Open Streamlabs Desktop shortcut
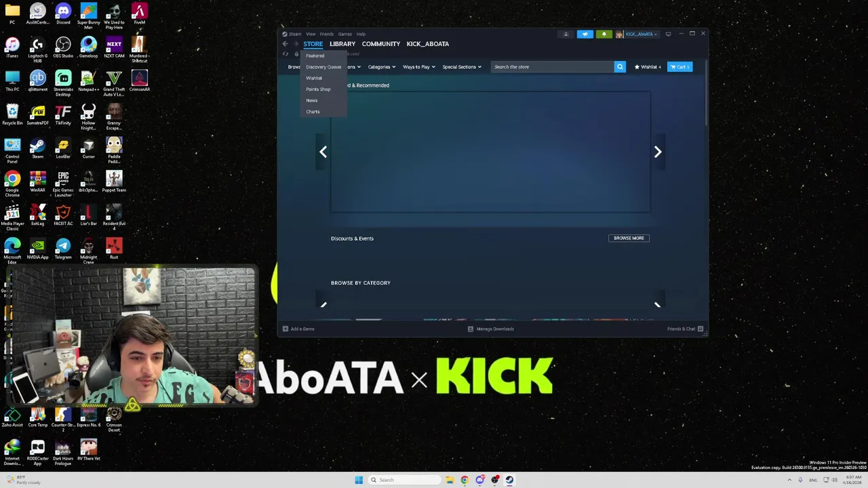The height and width of the screenshot is (488, 868). tap(63, 83)
